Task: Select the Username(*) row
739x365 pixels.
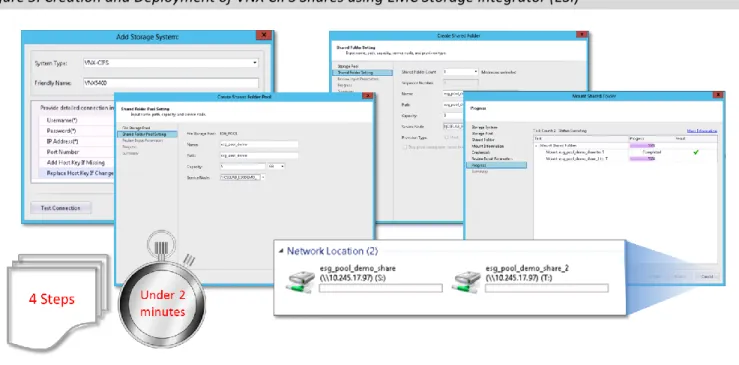Action: point(77,120)
